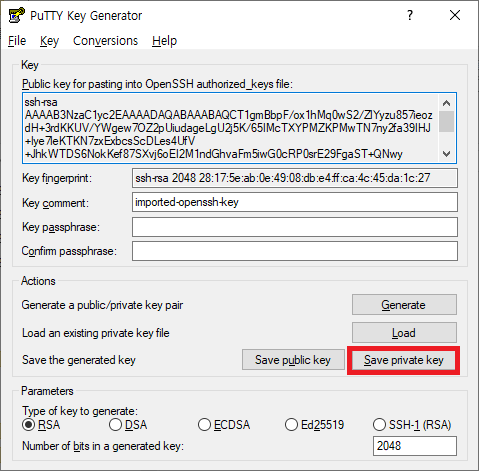The width and height of the screenshot is (479, 471).
Task: Click the PuTTY Key Generator title bar icon
Action: pyautogui.click(x=16, y=15)
